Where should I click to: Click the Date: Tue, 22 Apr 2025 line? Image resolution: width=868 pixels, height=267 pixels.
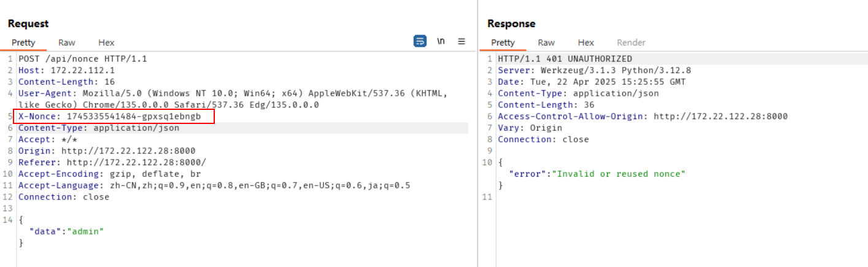[592, 82]
